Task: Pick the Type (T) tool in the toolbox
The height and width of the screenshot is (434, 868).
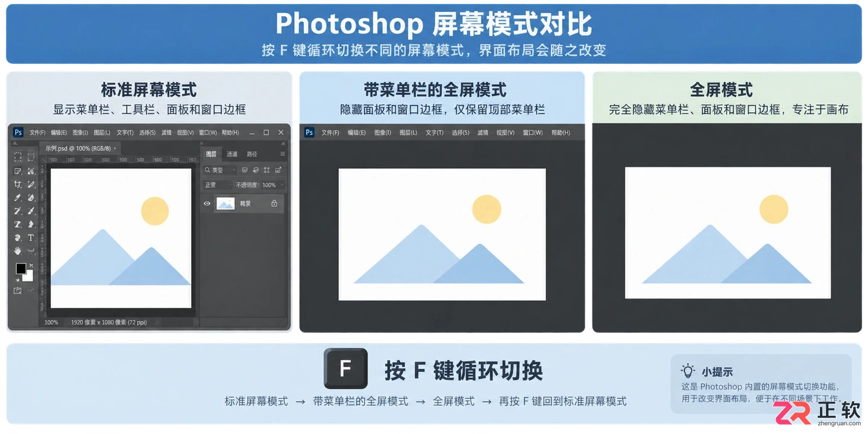Action: tap(31, 238)
